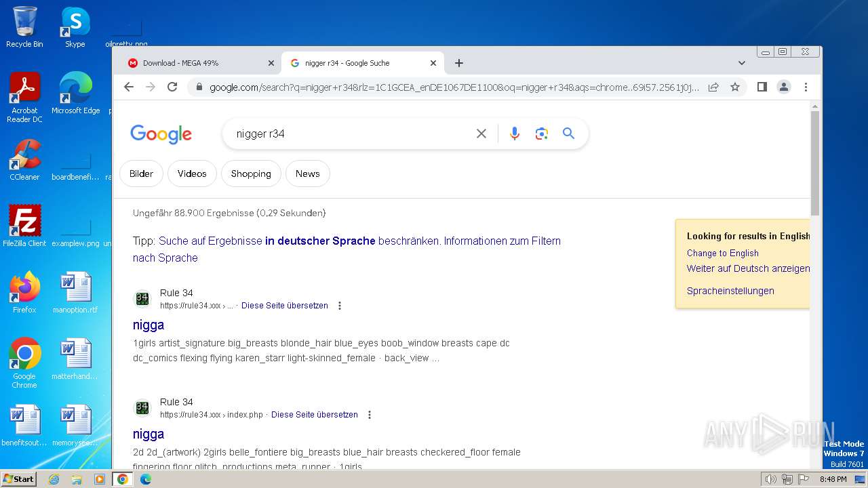Select the benefitsout document on desktop

point(24,425)
